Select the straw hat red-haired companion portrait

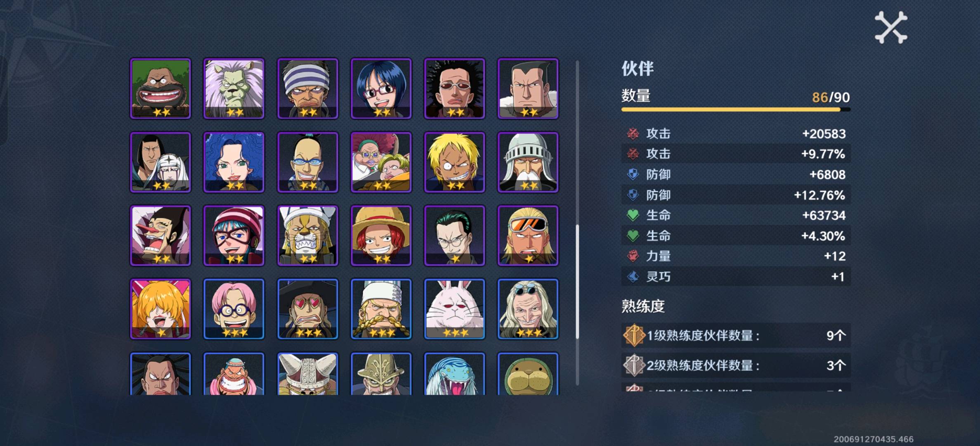tap(381, 235)
